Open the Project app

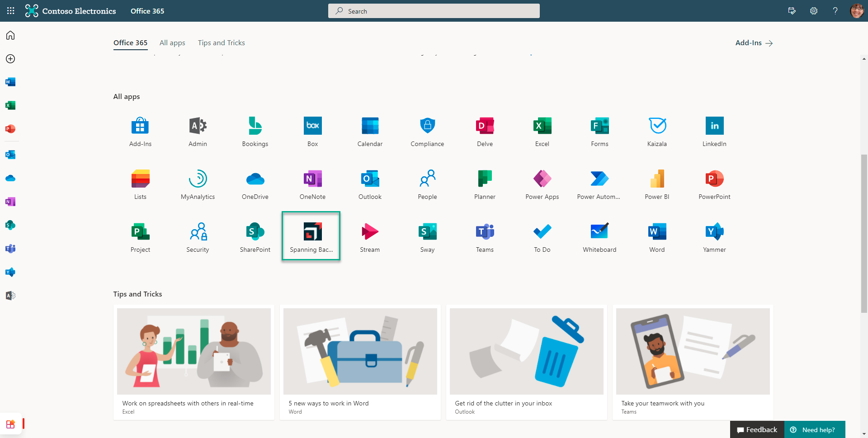coord(140,237)
